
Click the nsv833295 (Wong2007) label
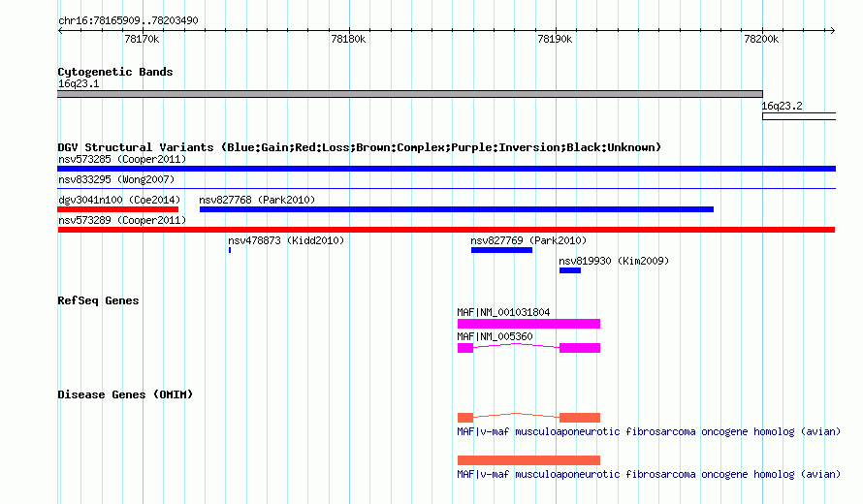pos(116,179)
